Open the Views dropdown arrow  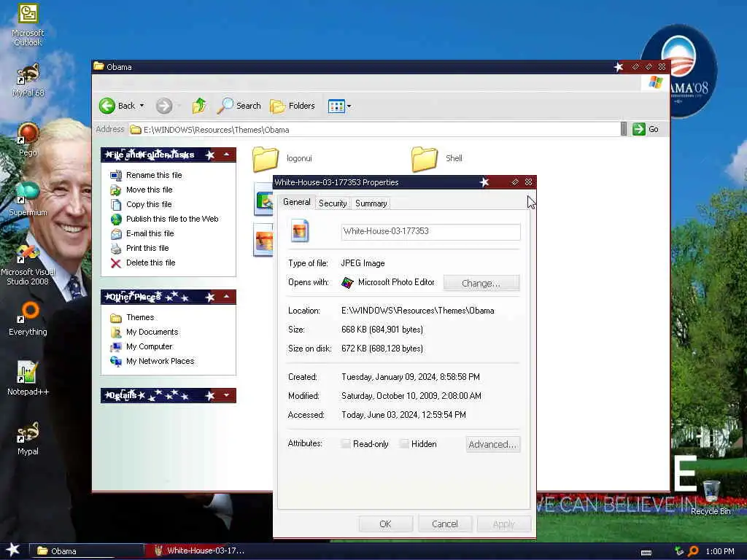[349, 106]
